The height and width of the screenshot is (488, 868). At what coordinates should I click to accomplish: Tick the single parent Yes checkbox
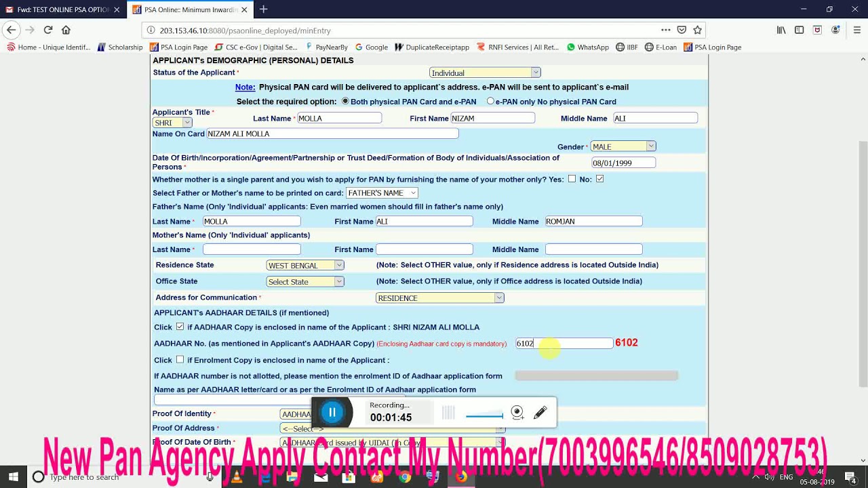tap(572, 179)
